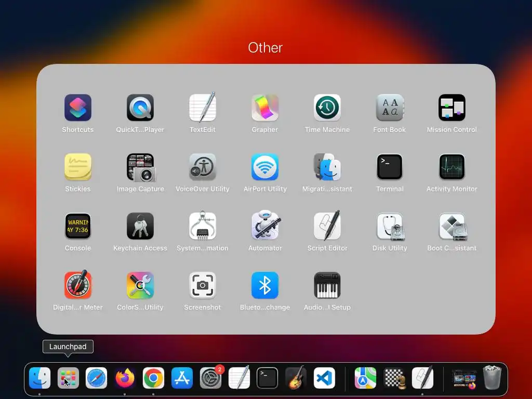Open Script Editor in the folder
This screenshot has width=532, height=399.
tap(327, 226)
